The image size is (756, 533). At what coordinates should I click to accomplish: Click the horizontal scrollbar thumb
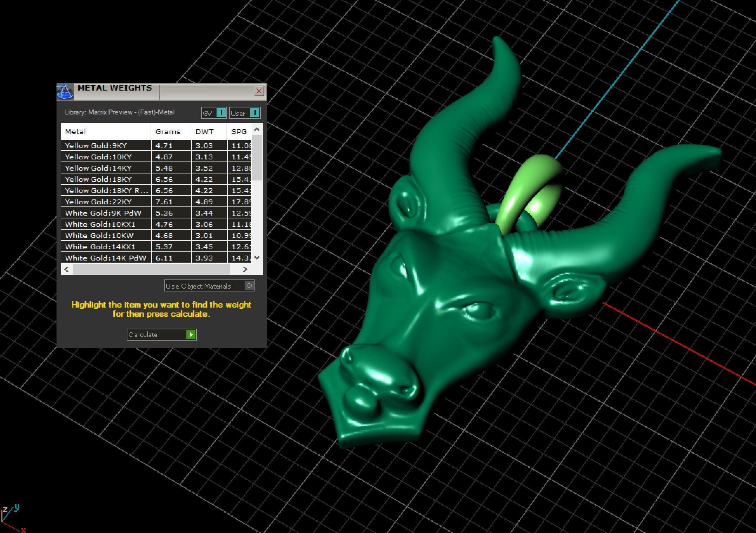point(151,269)
